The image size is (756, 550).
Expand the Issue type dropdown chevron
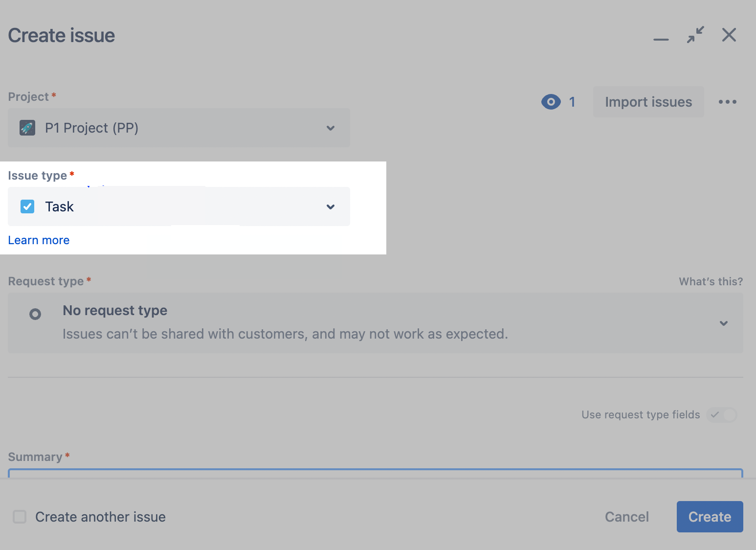point(331,207)
